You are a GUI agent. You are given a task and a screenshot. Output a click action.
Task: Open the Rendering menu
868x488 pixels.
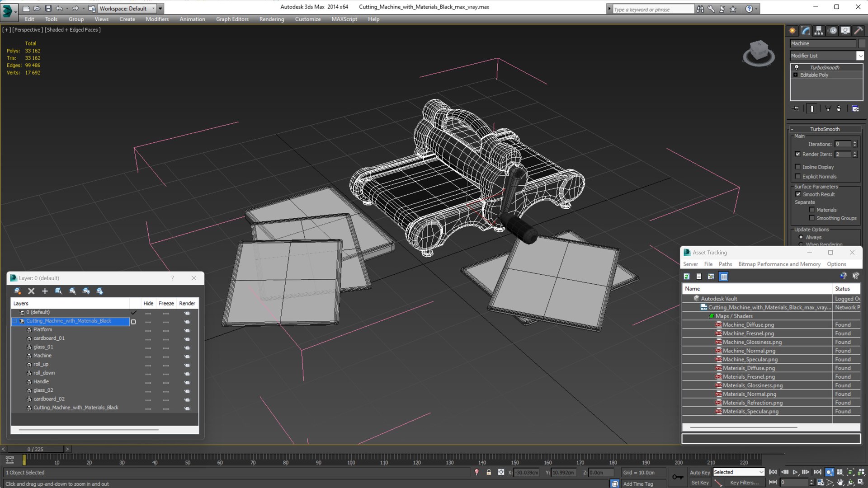pyautogui.click(x=271, y=19)
